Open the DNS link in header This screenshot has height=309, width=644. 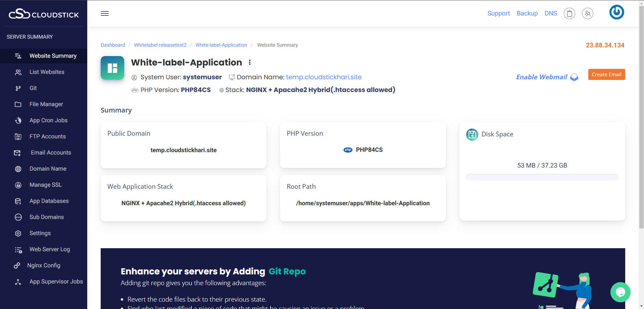tap(550, 13)
